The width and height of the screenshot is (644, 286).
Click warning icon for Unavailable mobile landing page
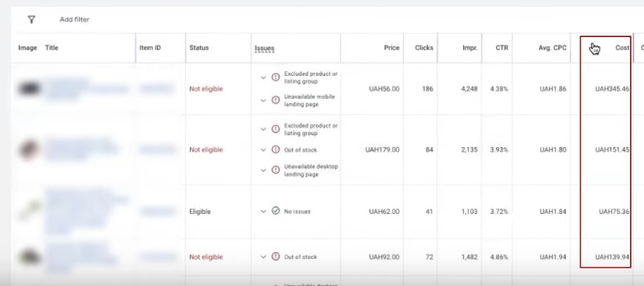pyautogui.click(x=275, y=100)
